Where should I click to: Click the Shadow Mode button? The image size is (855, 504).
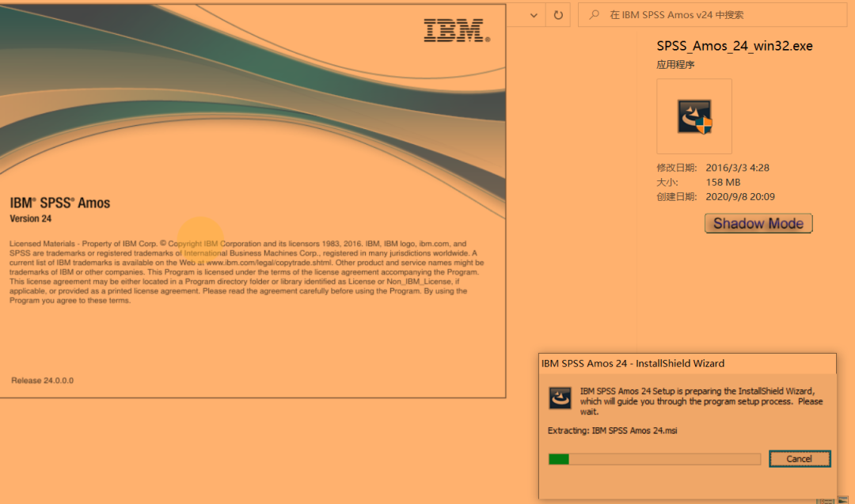[x=758, y=223]
